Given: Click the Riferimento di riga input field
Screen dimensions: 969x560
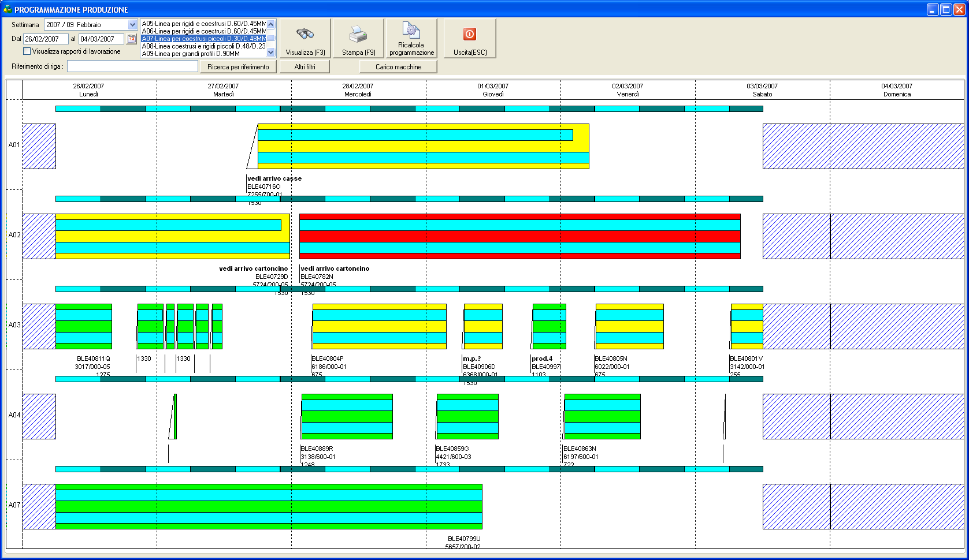Looking at the screenshot, I should click(x=132, y=66).
